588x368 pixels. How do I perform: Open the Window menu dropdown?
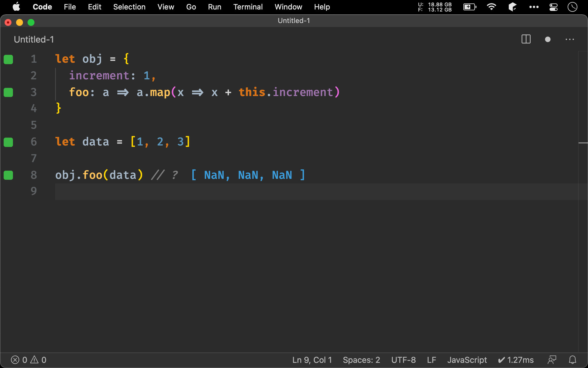pyautogui.click(x=287, y=6)
